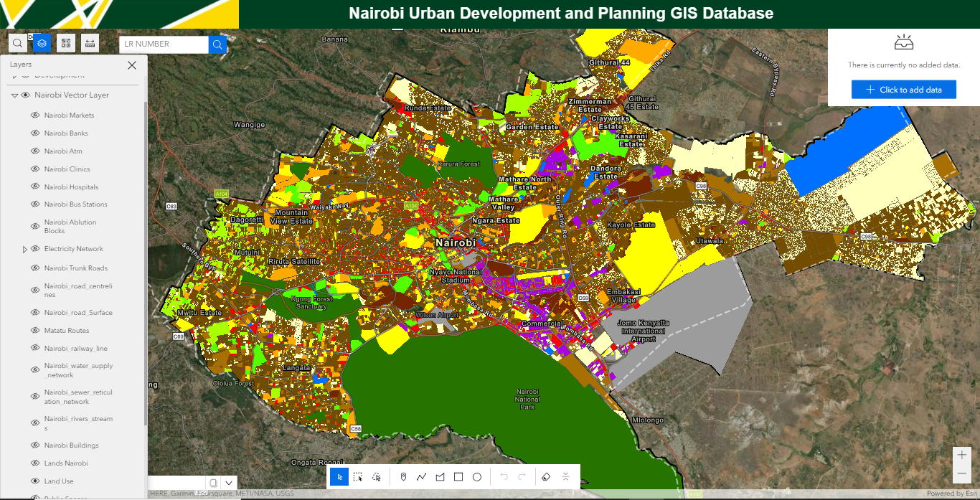The width and height of the screenshot is (980, 500).
Task: Pick the point marker drawing tool
Action: [403, 476]
